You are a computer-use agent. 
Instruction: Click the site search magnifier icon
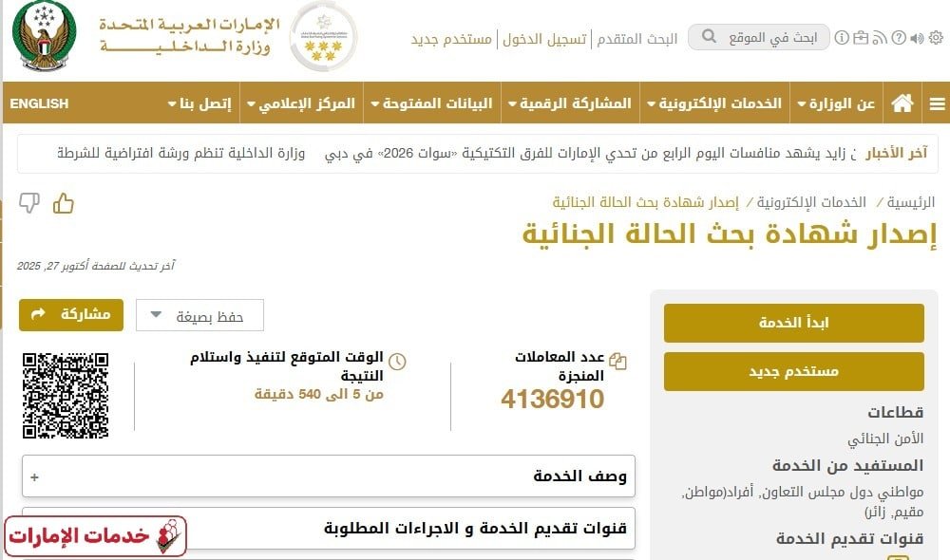(x=709, y=36)
